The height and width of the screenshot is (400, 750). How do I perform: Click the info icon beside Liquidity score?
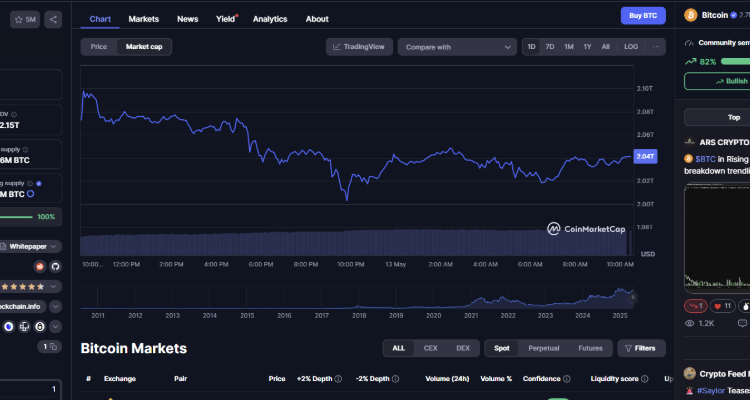coord(645,379)
